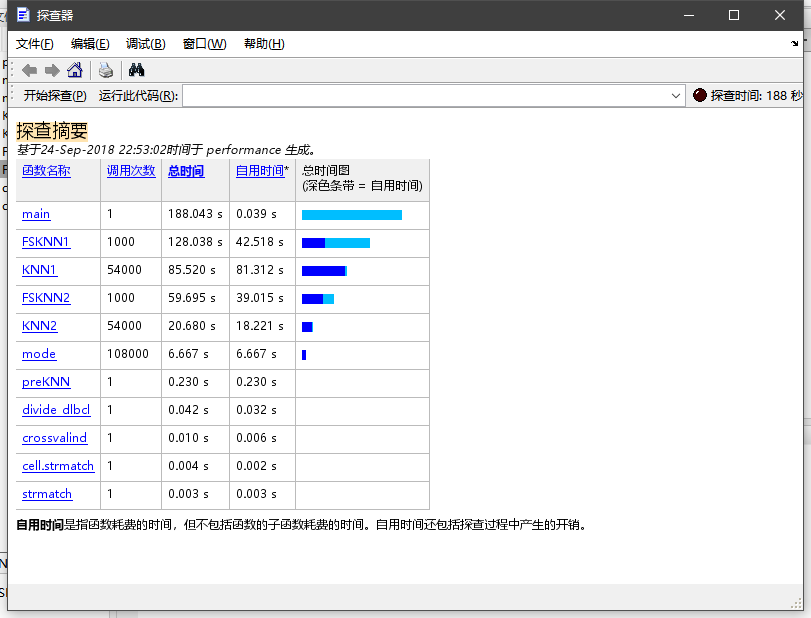811x618 pixels.
Task: Click the FSKNN2 time bar
Action: pyautogui.click(x=318, y=298)
